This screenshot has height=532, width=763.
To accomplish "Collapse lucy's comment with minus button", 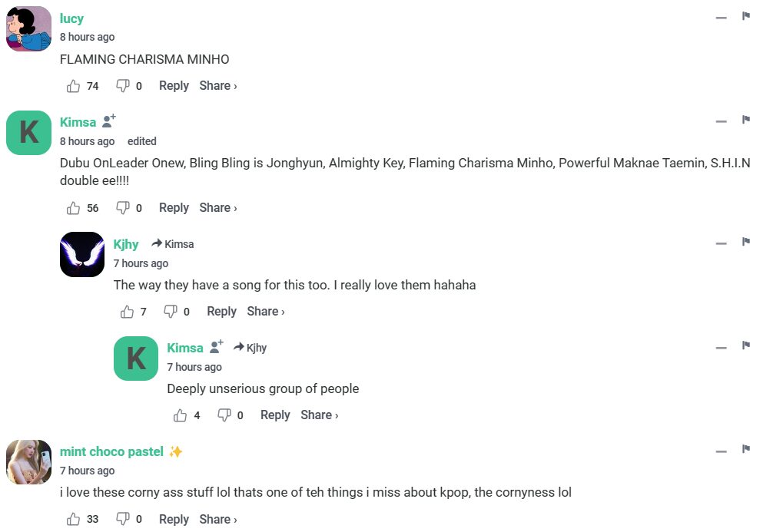I will [x=721, y=17].
